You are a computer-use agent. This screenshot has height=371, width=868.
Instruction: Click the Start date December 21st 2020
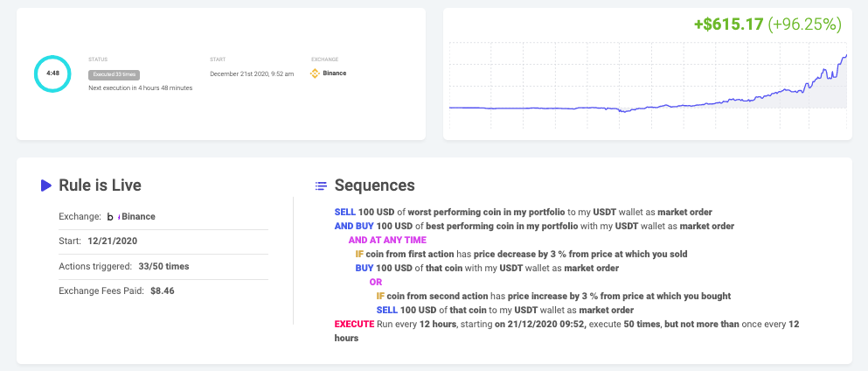pyautogui.click(x=252, y=73)
